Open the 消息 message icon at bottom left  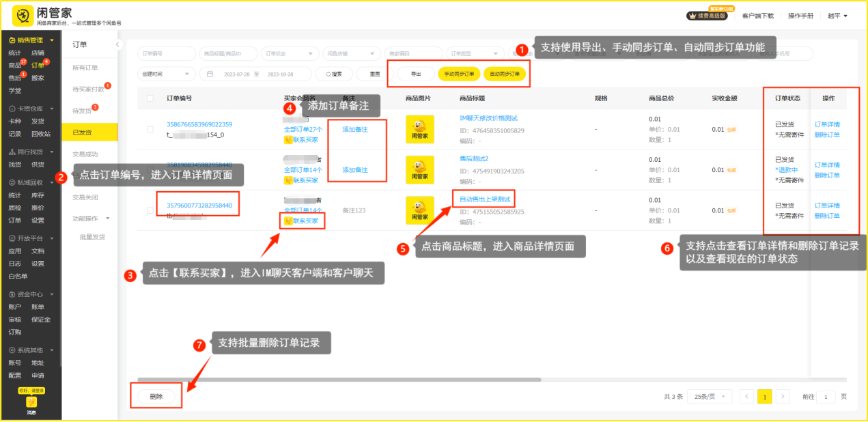click(x=31, y=404)
